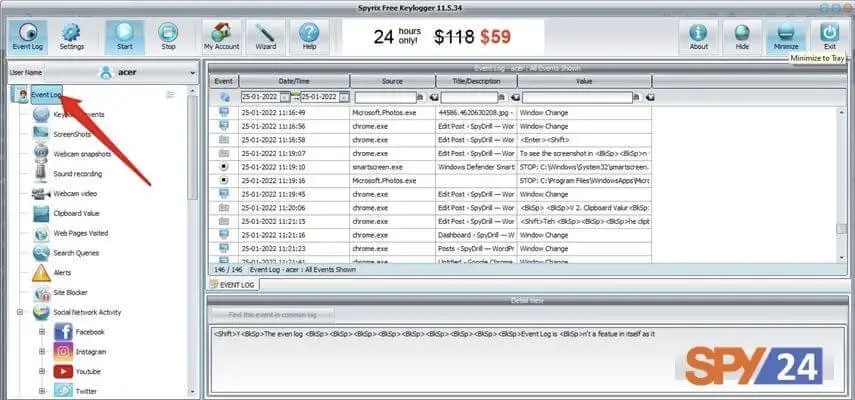Click the Event column header
The image size is (855, 400).
pos(224,81)
